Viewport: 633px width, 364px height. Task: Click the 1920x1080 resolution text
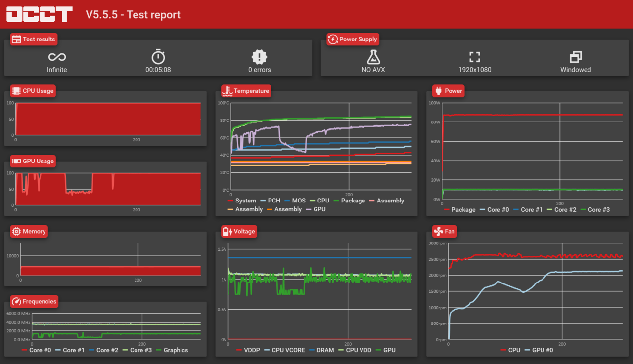click(475, 70)
